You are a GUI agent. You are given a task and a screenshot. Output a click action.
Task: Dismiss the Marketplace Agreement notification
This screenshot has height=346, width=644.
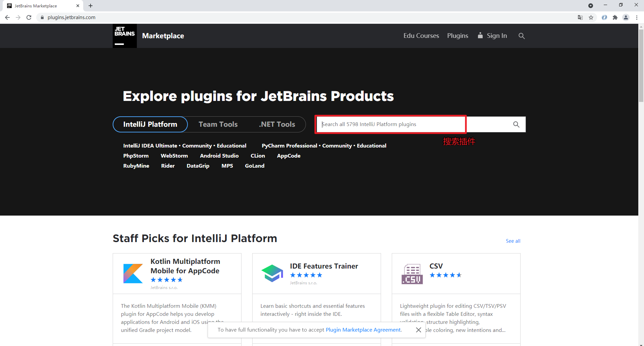419,330
